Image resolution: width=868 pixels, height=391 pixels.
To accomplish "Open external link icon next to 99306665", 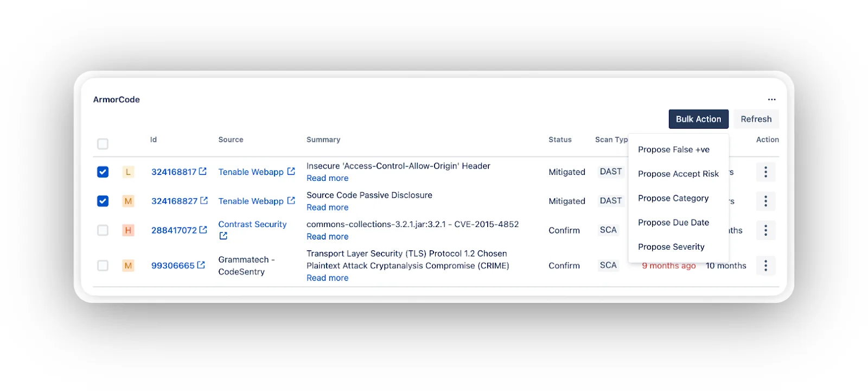I will (x=201, y=265).
